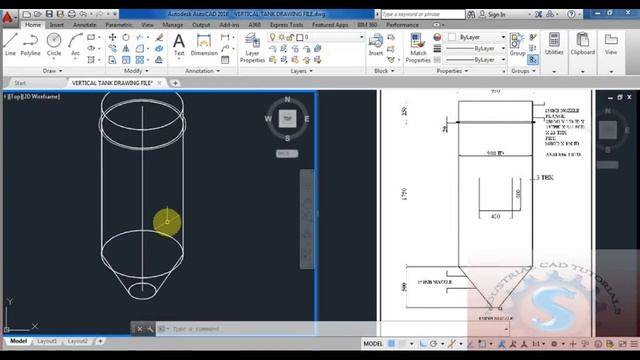This screenshot has height=360, width=640.
Task: Open the Home ribbon tab
Action: 33,25
